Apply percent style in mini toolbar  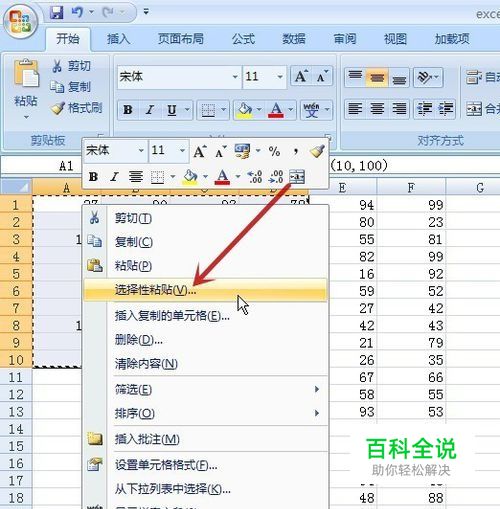pyautogui.click(x=274, y=151)
